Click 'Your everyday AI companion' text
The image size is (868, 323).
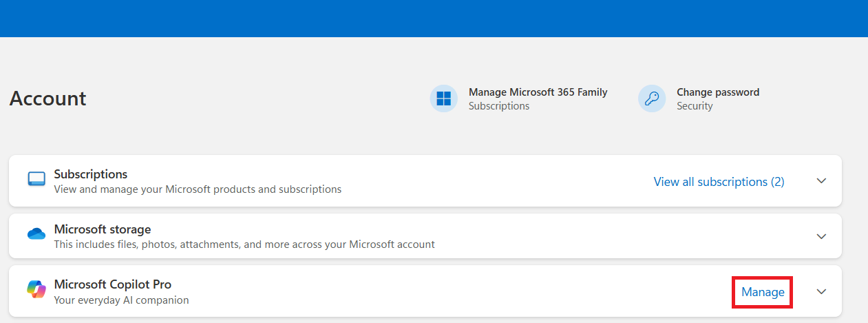[121, 300]
